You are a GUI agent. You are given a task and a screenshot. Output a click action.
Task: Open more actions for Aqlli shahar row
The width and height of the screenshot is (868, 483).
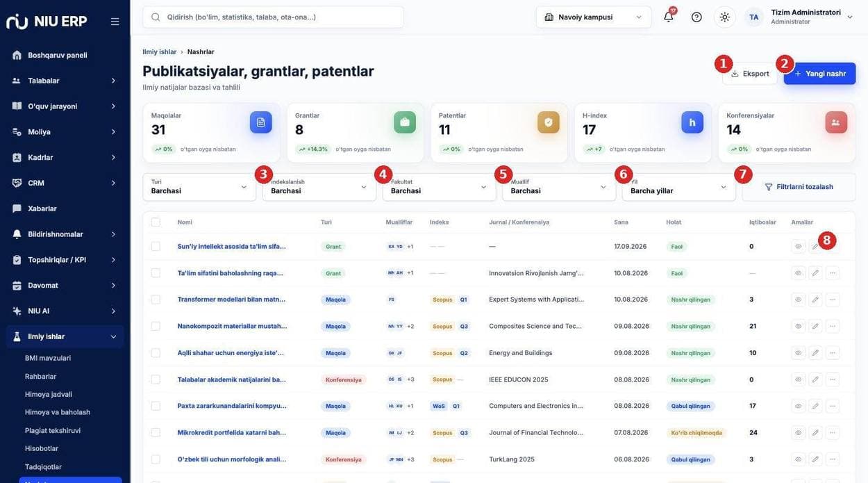pyautogui.click(x=833, y=353)
